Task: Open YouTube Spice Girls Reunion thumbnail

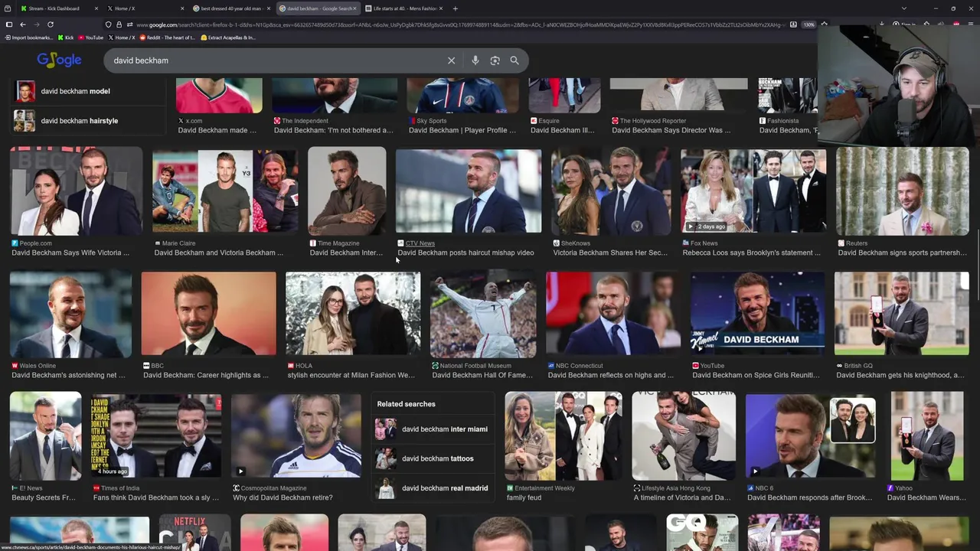Action: pyautogui.click(x=758, y=314)
